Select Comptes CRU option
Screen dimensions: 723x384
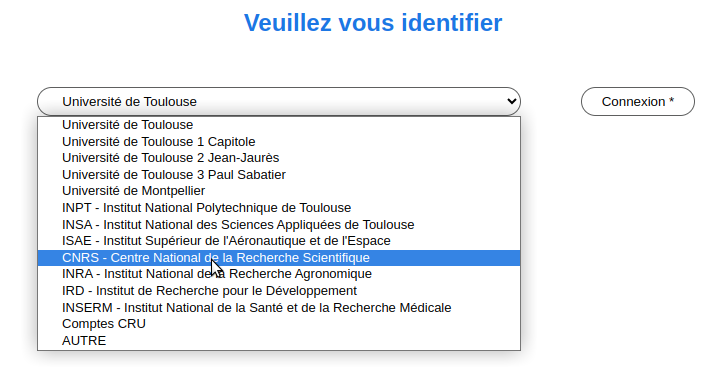[x=279, y=324]
